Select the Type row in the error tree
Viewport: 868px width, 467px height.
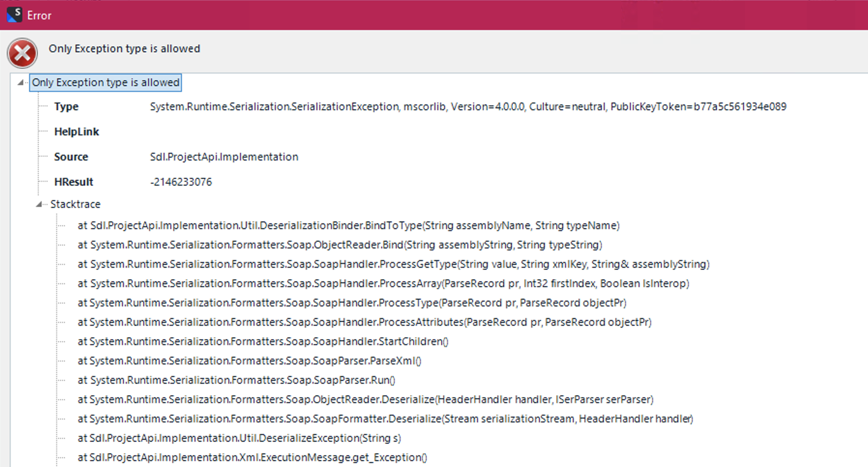[x=66, y=106]
